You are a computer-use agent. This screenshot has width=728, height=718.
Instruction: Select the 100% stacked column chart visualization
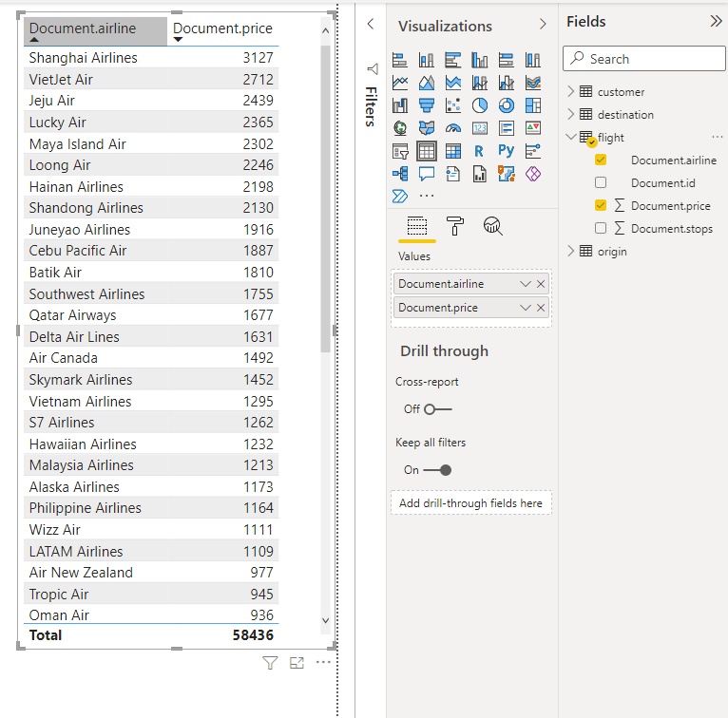coord(533,60)
